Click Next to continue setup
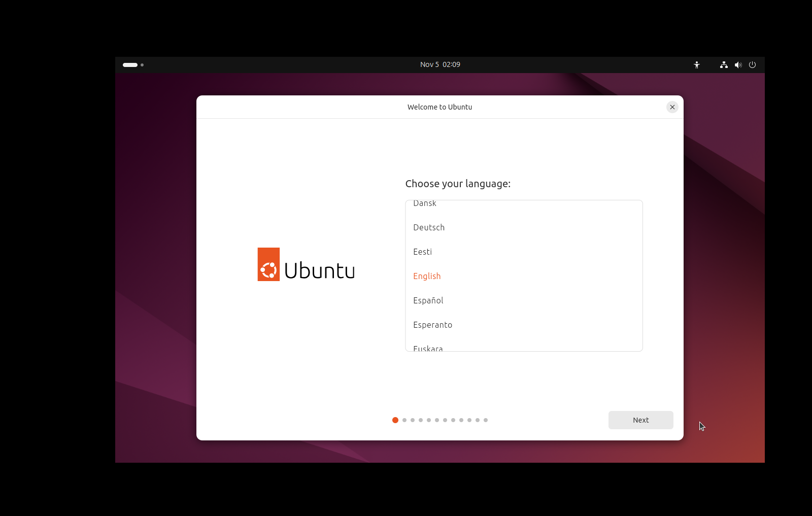 [x=641, y=420]
